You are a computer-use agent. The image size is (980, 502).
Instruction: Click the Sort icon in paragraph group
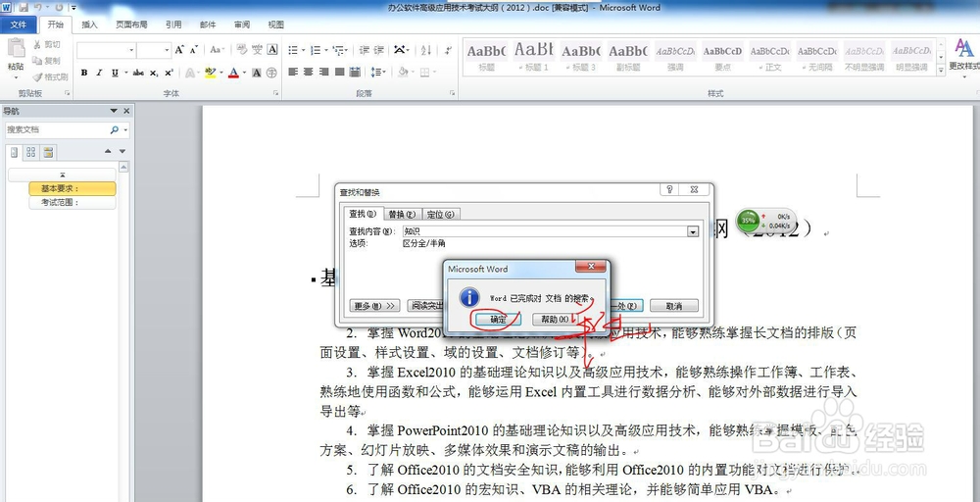click(425, 49)
